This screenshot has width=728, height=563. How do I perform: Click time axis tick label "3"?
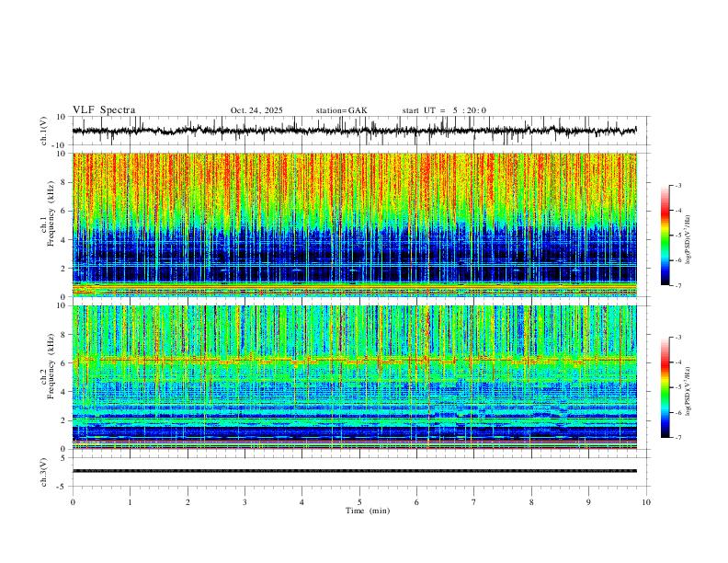click(245, 502)
